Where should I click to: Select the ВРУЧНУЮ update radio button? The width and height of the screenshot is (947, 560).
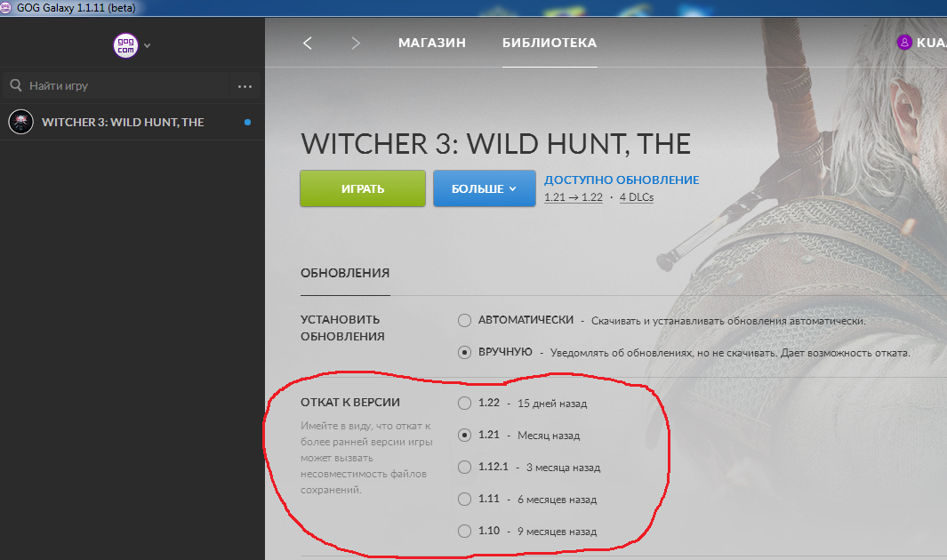pyautogui.click(x=464, y=352)
